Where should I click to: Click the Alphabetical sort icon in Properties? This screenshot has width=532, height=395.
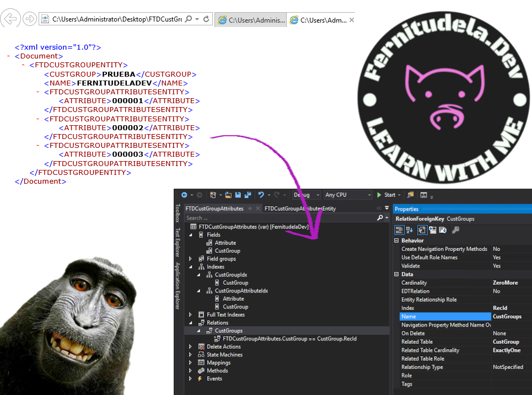410,229
